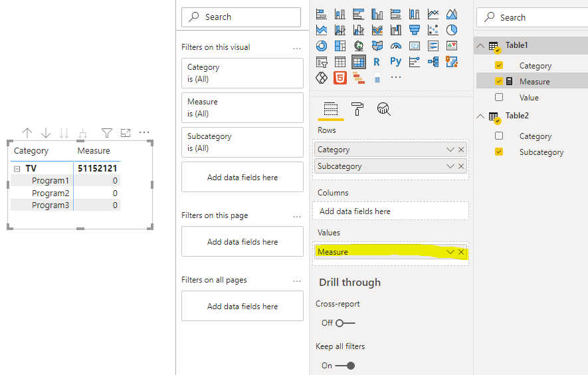The width and height of the screenshot is (588, 375).
Task: Remove Category from Rows well
Action: click(461, 150)
